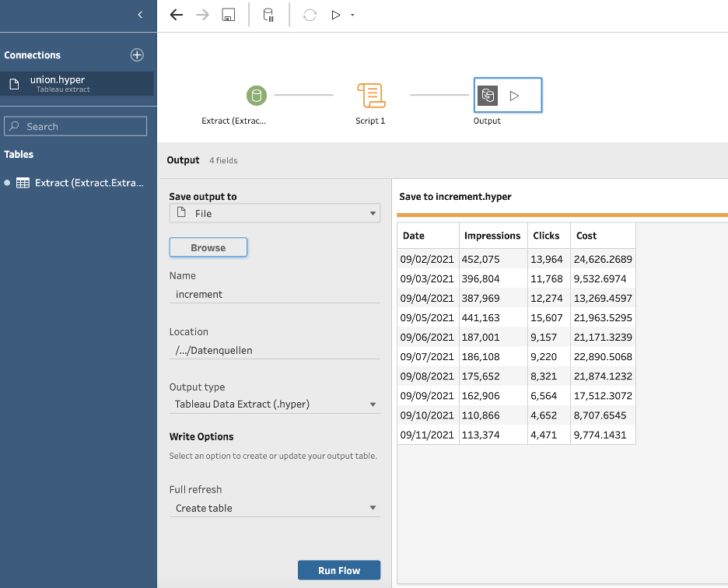The width and height of the screenshot is (728, 588).
Task: Click the database pause icon in toolbar
Action: 268,15
